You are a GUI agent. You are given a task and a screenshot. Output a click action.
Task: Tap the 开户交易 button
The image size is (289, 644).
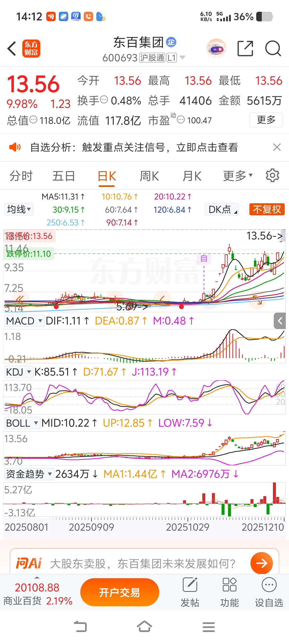point(120,593)
